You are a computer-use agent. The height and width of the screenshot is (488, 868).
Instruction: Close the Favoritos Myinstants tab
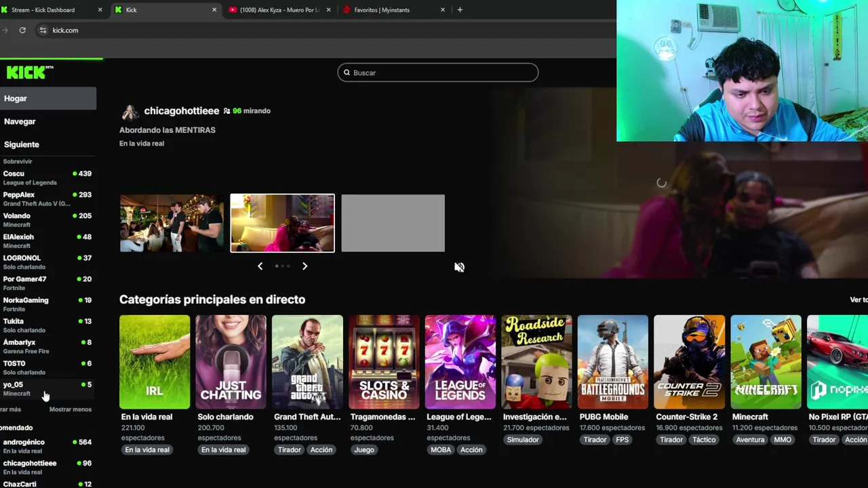point(443,9)
